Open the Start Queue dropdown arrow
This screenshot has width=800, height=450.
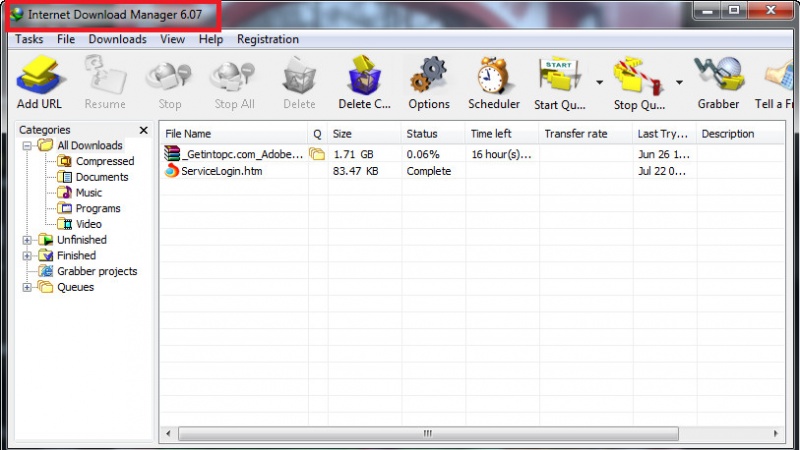coord(599,82)
